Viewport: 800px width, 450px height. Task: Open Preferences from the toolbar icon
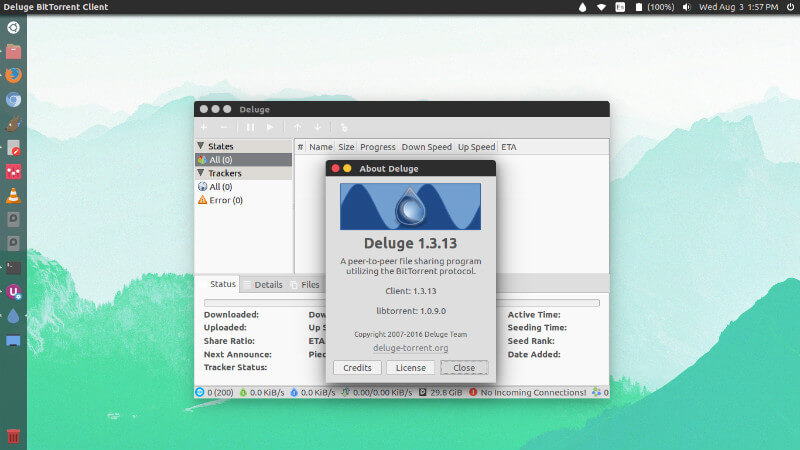344,127
